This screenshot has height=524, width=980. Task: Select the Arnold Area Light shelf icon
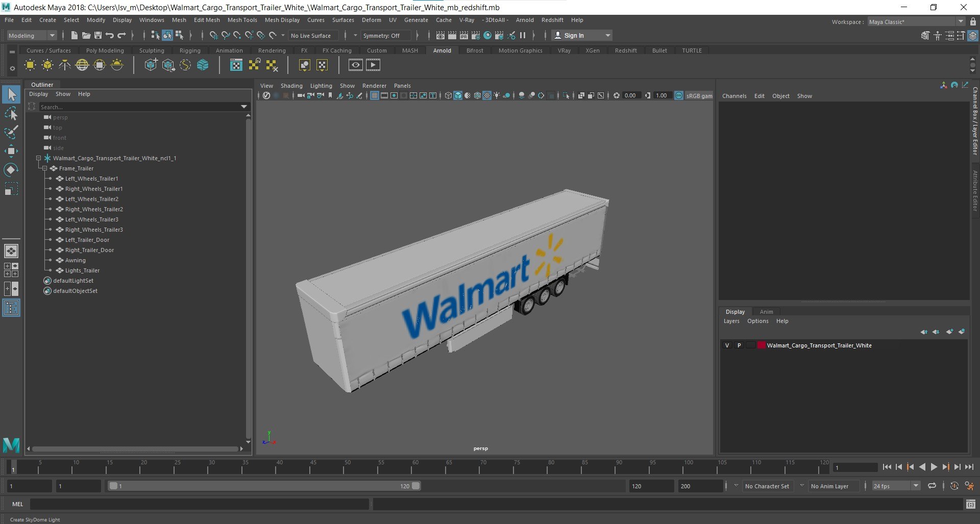tap(30, 65)
